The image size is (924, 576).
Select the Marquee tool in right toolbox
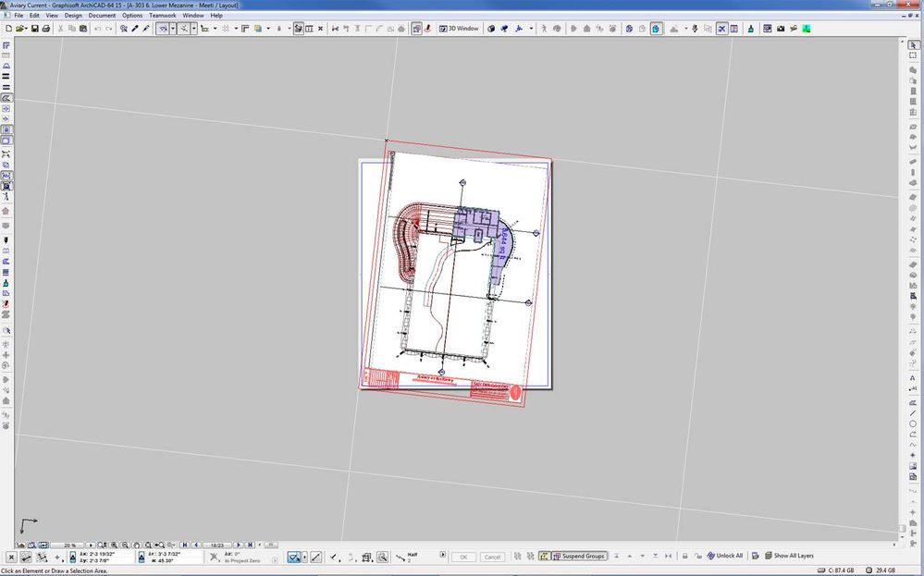click(x=913, y=55)
